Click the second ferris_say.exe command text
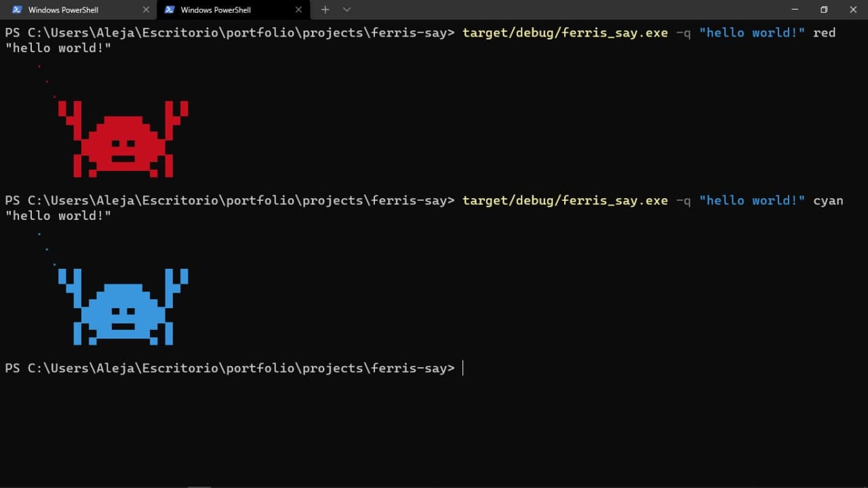The image size is (868, 488). click(x=565, y=200)
